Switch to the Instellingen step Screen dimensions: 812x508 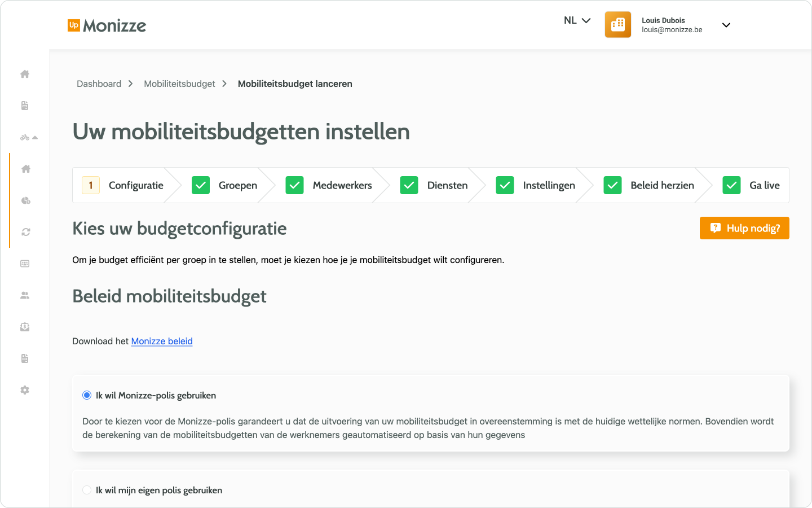tap(548, 185)
